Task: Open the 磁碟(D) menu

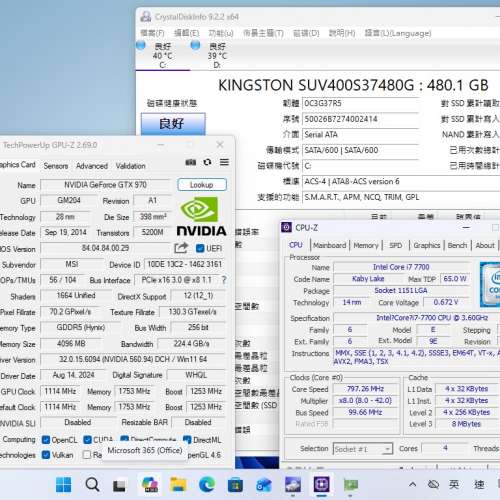Action: click(306, 33)
